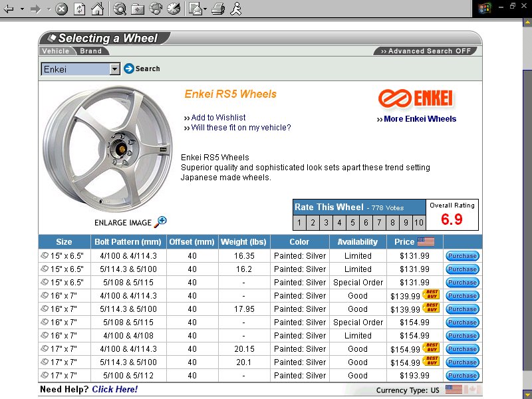The width and height of the screenshot is (532, 399).
Task: Click the browser Back arrow
Action: [9, 9]
